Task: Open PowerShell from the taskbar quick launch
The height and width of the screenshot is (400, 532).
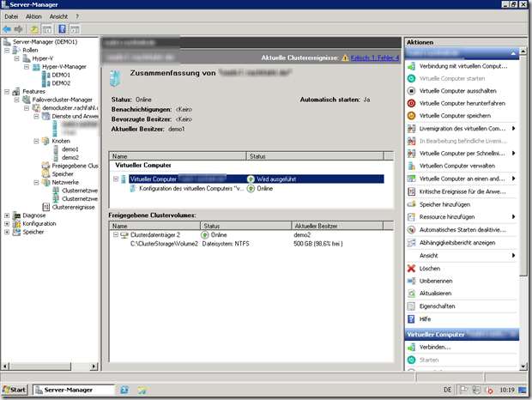Action: (x=124, y=390)
